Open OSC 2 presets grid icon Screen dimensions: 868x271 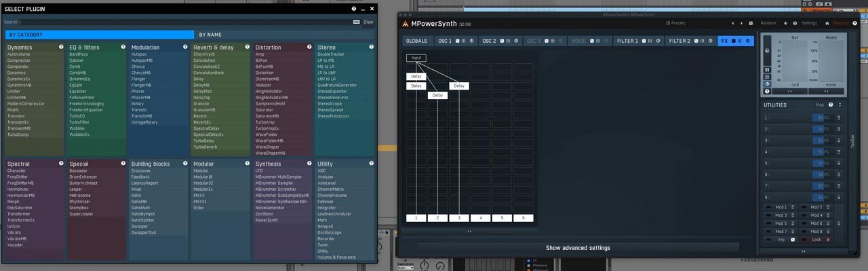(x=508, y=41)
